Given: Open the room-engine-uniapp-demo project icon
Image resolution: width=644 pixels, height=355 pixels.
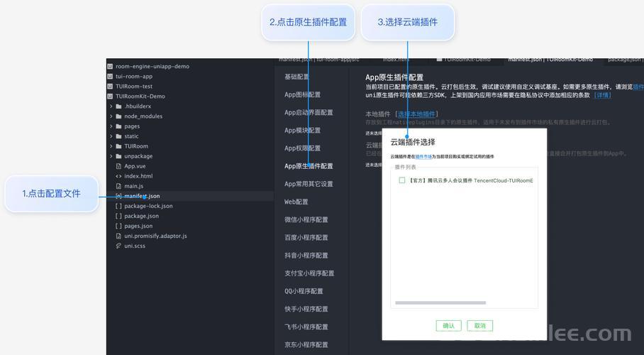Looking at the screenshot, I should click(x=110, y=66).
